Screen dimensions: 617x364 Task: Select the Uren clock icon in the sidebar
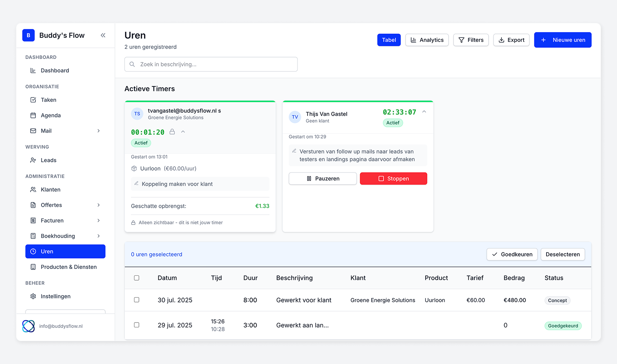pos(33,251)
